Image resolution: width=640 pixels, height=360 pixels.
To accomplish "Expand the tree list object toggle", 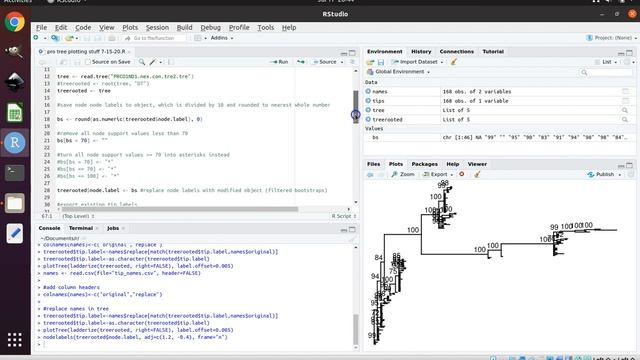I will (368, 110).
